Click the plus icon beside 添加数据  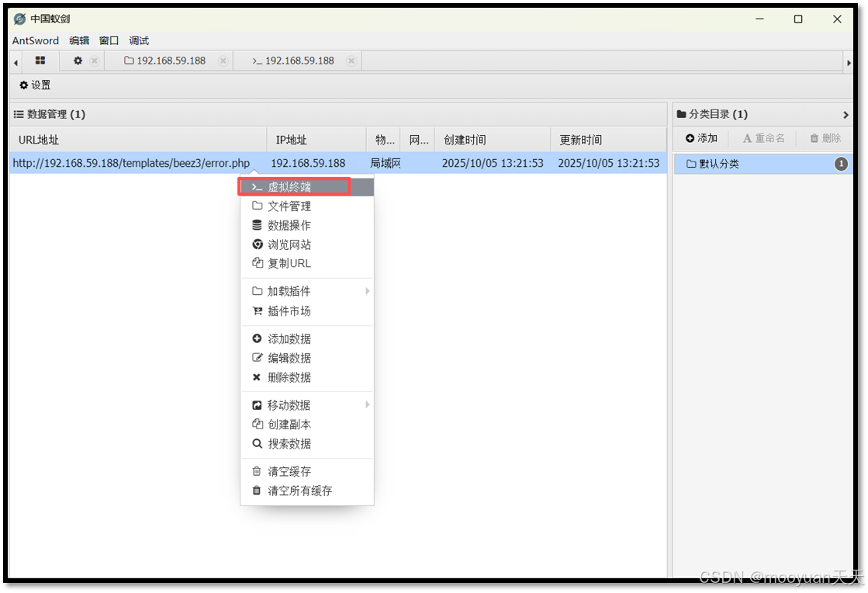click(257, 338)
